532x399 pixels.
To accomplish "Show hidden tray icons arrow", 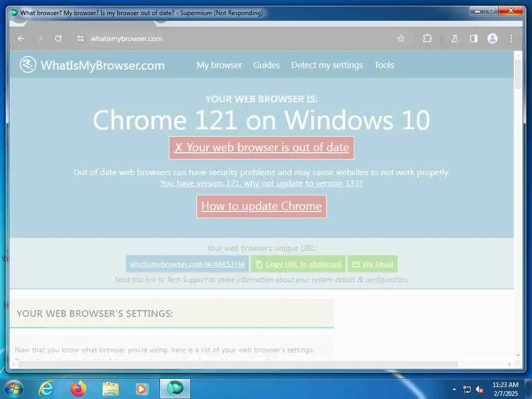I will pyautogui.click(x=454, y=389).
